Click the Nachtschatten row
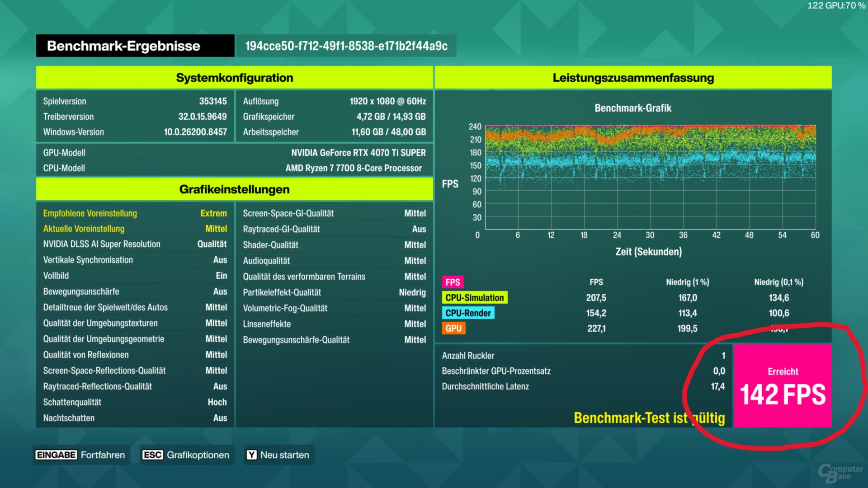 tap(135, 418)
